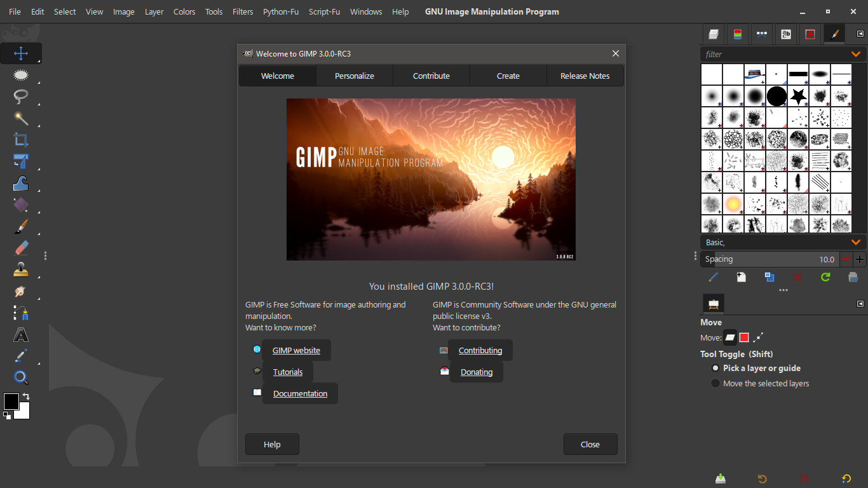This screenshot has height=488, width=868.
Task: Open the Python-Fu menu
Action: click(x=281, y=11)
